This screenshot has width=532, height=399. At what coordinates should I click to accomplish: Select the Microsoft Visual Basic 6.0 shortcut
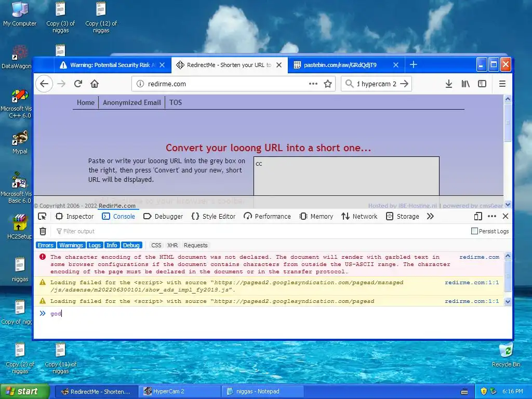(x=17, y=188)
